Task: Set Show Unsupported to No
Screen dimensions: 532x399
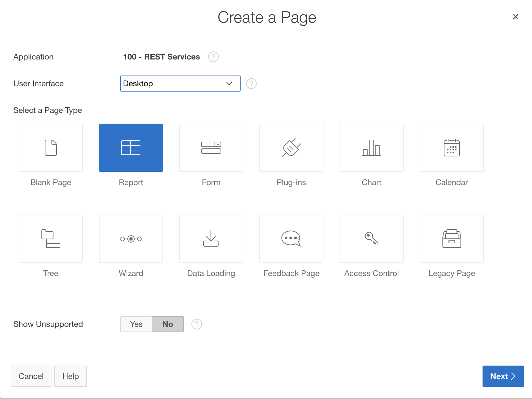Action: [168, 324]
